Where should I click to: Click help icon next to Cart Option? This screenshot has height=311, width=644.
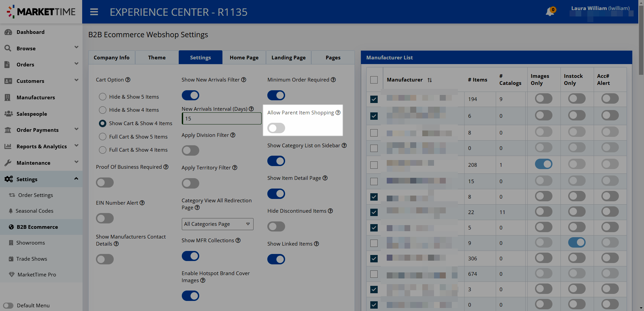[x=128, y=80]
